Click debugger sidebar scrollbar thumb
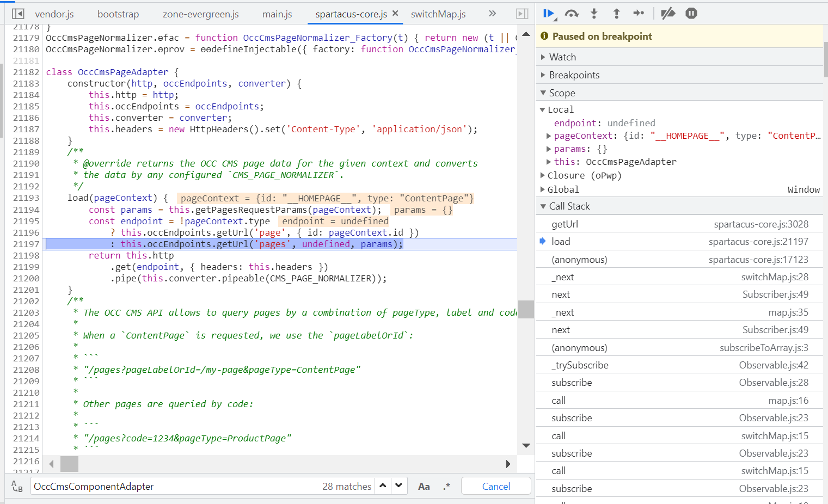The width and height of the screenshot is (828, 504). click(825, 59)
